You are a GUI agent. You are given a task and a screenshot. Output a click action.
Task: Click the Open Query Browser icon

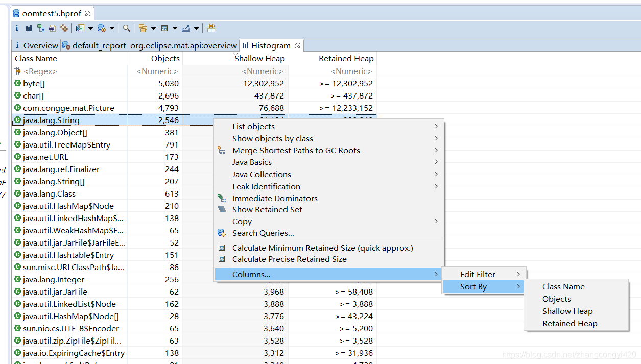pyautogui.click(x=102, y=28)
